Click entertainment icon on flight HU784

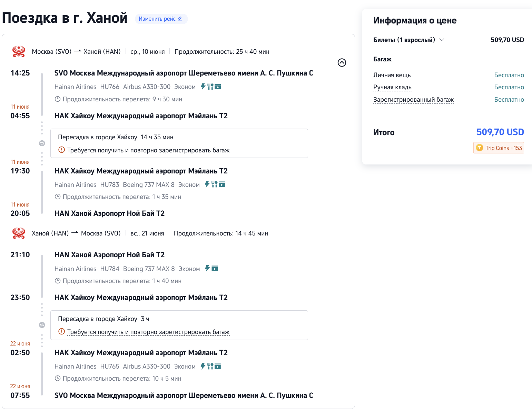[215, 269]
